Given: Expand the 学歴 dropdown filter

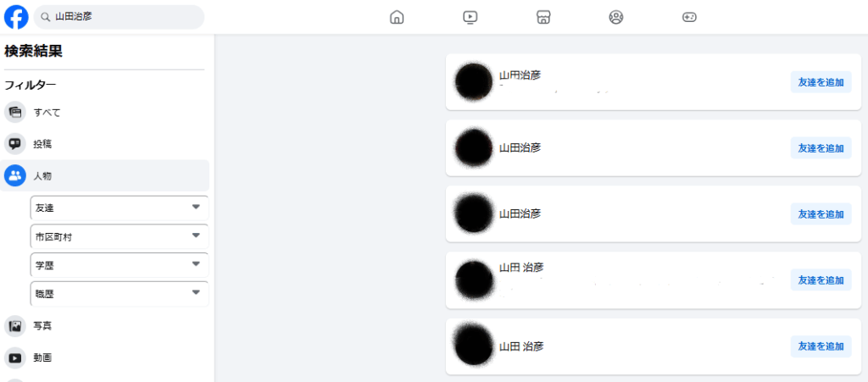Looking at the screenshot, I should tap(120, 265).
